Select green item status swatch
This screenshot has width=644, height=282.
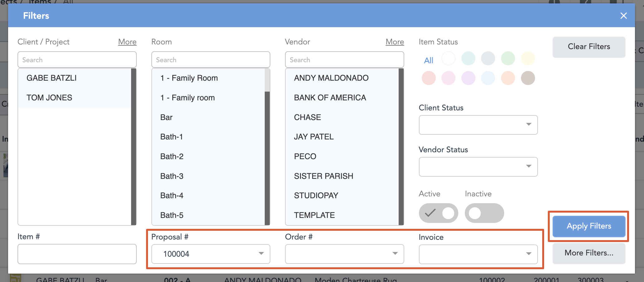(x=508, y=58)
